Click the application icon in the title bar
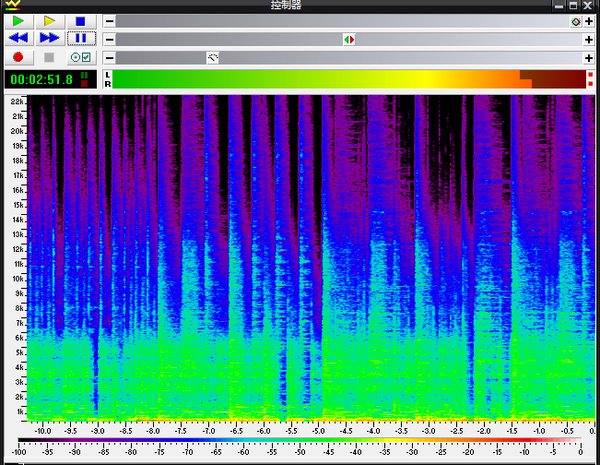Screen dimensions: 600x465 (13, 5)
